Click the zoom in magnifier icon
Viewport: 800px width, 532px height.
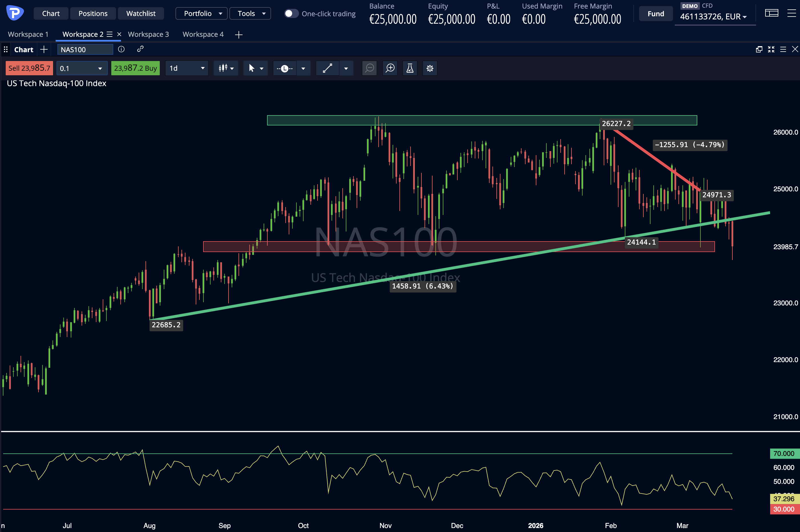click(x=390, y=68)
